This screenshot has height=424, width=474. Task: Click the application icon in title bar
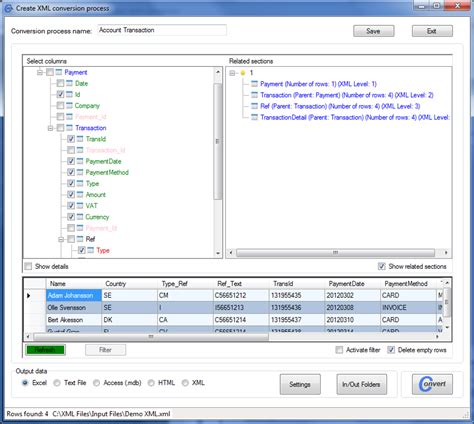[x=8, y=8]
